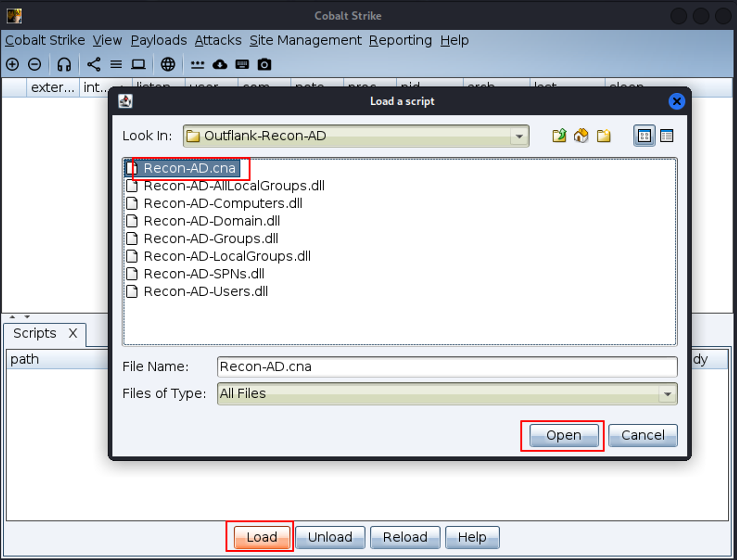Select the Recon-AD.cna file

point(183,168)
